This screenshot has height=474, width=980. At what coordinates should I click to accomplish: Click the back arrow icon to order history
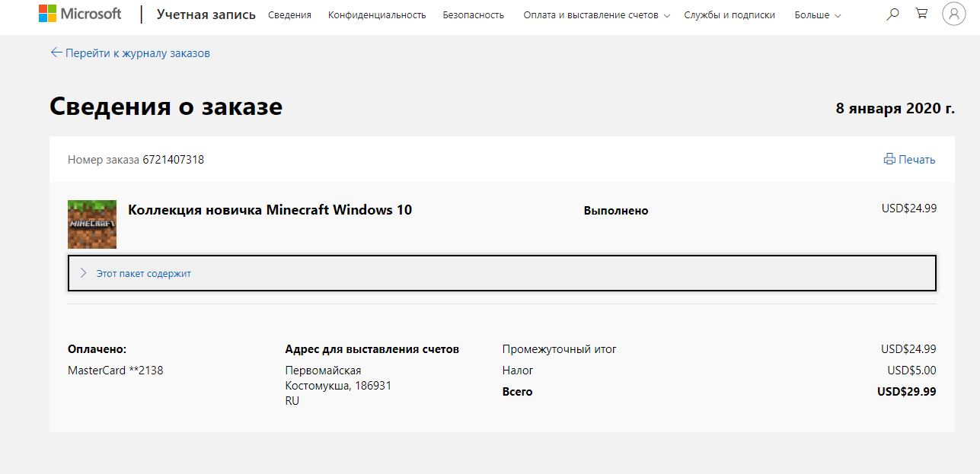click(x=56, y=52)
